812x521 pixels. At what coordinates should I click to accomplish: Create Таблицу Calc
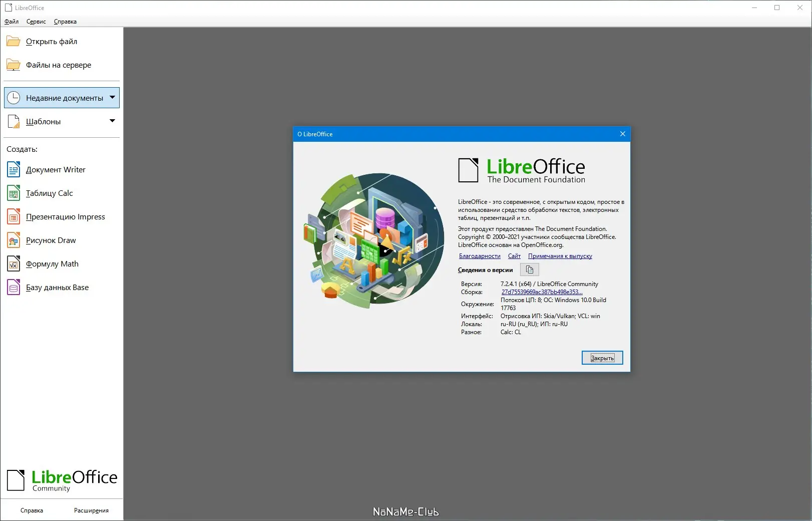(x=49, y=193)
